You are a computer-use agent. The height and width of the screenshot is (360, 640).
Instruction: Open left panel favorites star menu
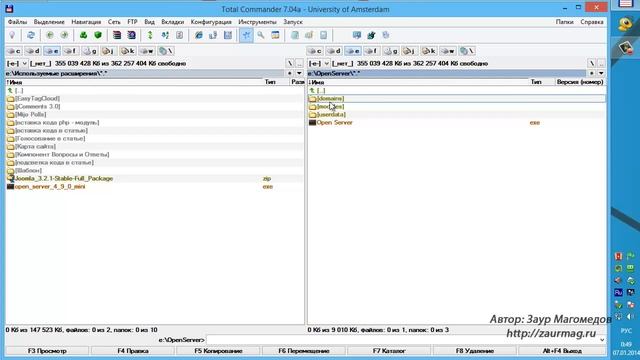coord(290,73)
